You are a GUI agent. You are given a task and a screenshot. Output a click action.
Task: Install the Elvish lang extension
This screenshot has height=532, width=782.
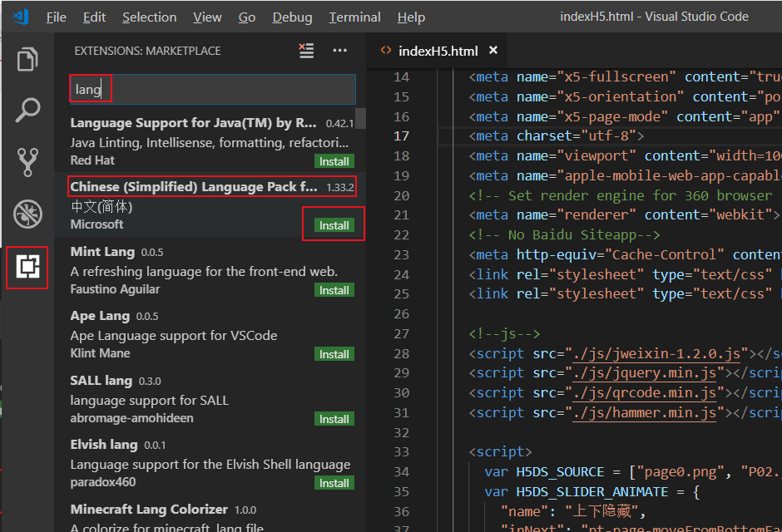pyautogui.click(x=334, y=482)
